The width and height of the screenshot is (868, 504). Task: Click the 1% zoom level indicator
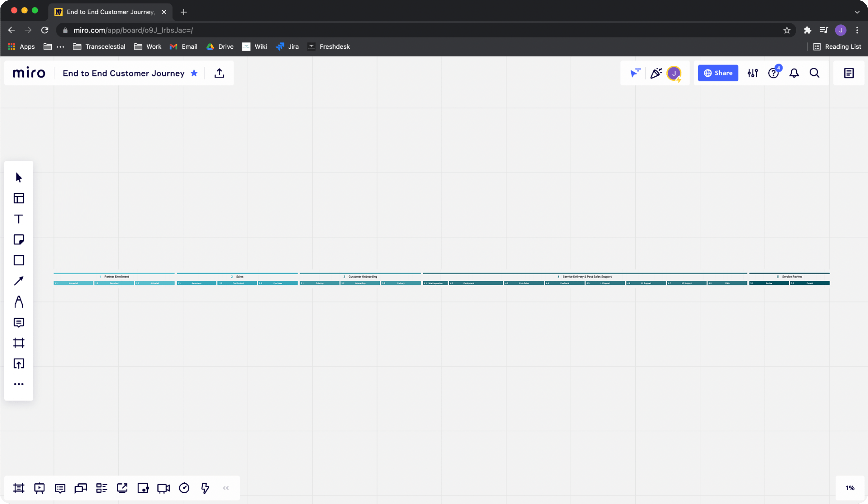pyautogui.click(x=850, y=488)
